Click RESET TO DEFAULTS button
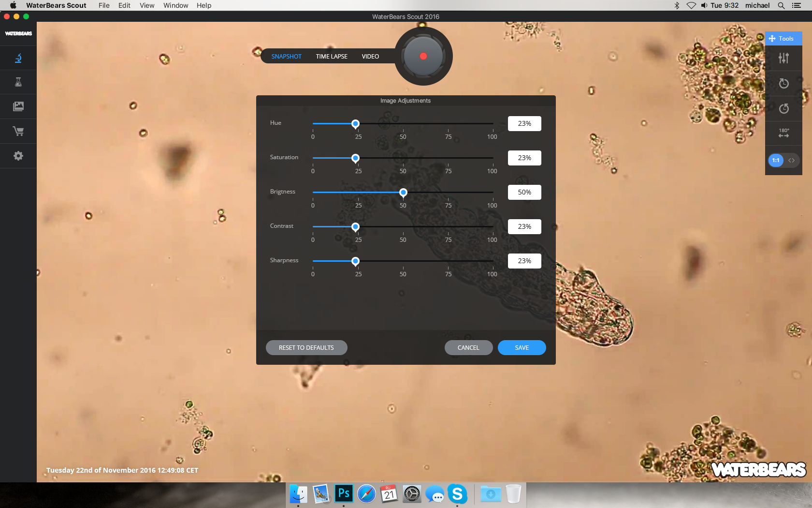The height and width of the screenshot is (508, 812). pos(306,348)
